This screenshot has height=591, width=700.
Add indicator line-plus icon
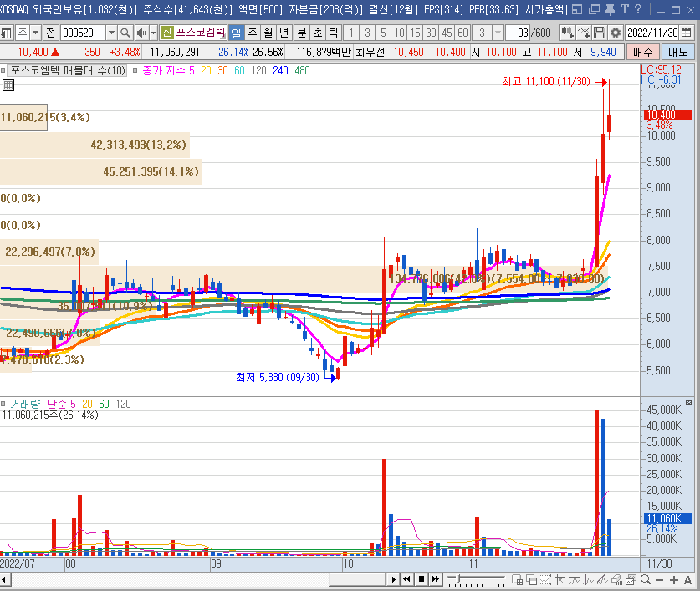coord(584,33)
